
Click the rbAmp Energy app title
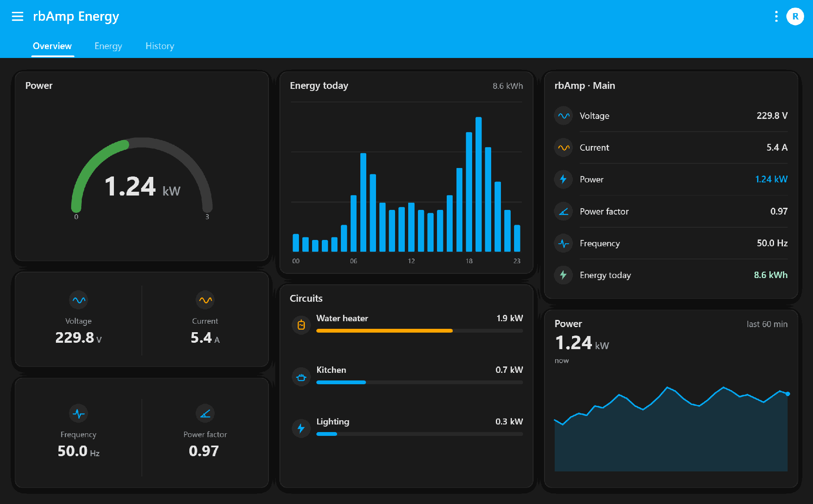pyautogui.click(x=76, y=17)
